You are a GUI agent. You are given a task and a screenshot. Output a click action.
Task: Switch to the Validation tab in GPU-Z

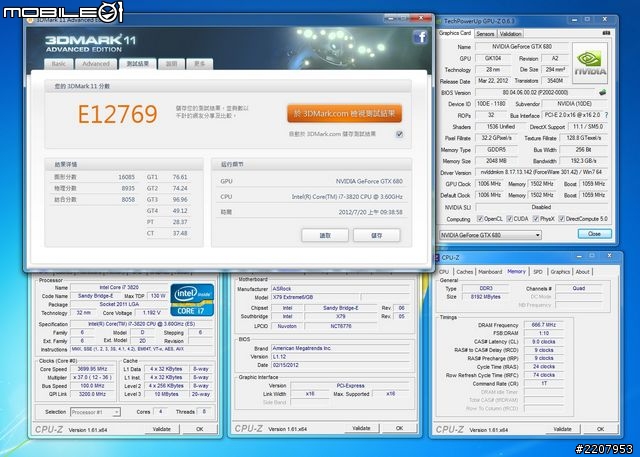click(x=510, y=34)
